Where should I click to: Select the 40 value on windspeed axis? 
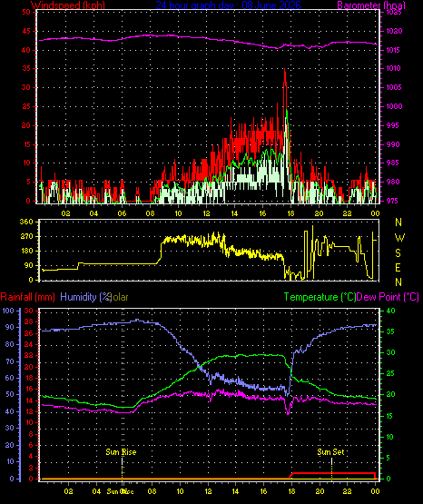pyautogui.click(x=26, y=50)
